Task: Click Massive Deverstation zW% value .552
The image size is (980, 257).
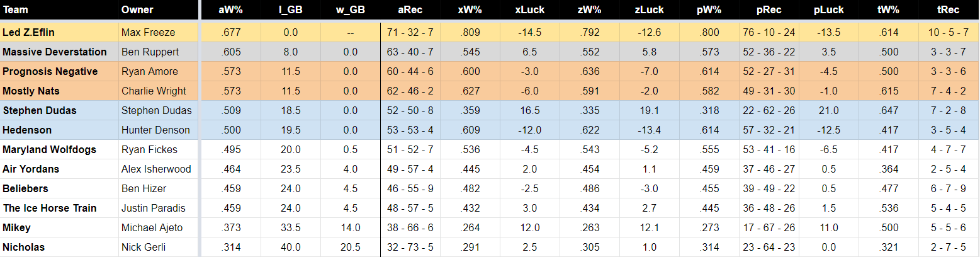Action: tap(589, 52)
